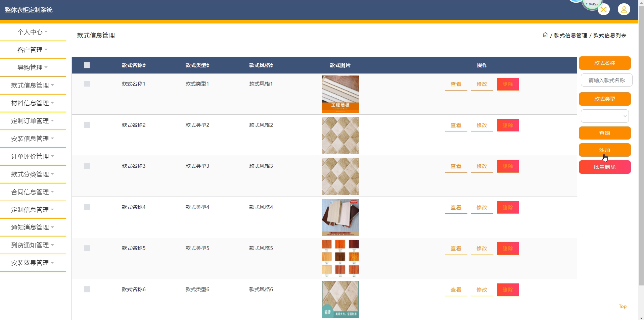Image resolution: width=644 pixels, height=320 pixels.
Task: Click the 添加 add button
Action: pos(605,150)
